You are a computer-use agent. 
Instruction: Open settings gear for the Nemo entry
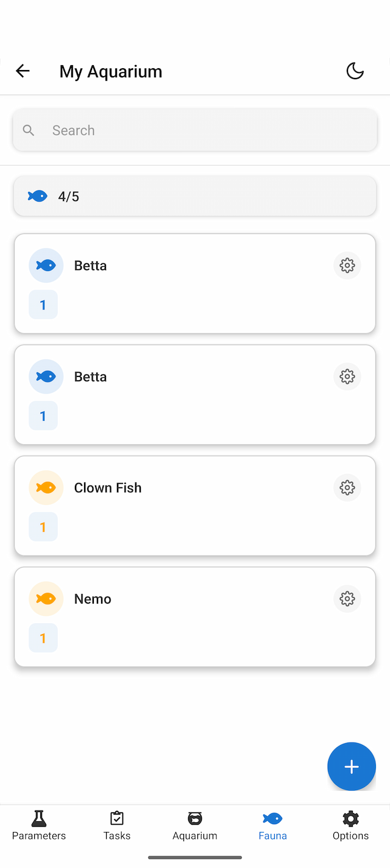point(347,598)
